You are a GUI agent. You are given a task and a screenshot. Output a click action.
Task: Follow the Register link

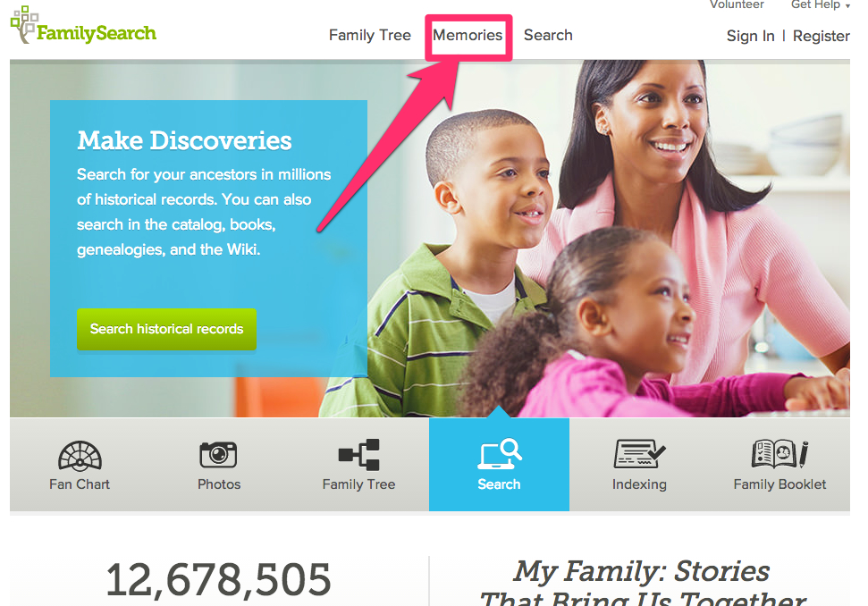coord(821,36)
